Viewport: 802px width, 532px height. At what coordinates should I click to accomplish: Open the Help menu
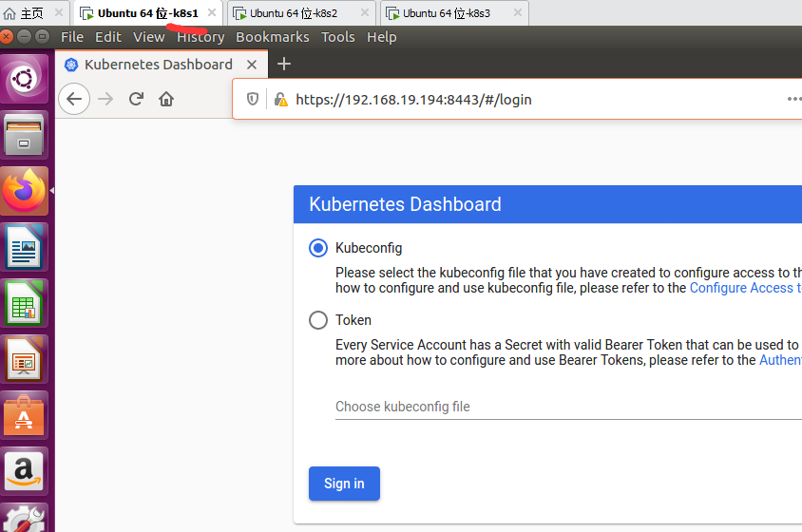coord(382,37)
